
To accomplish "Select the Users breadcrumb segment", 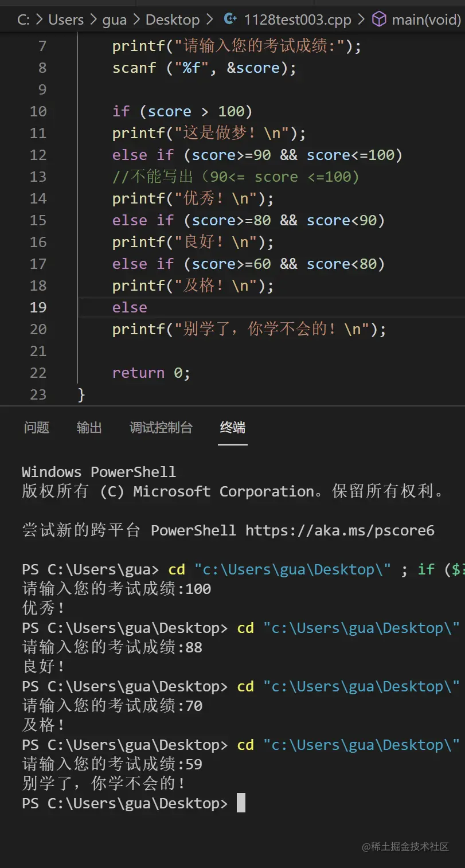I will pos(66,19).
